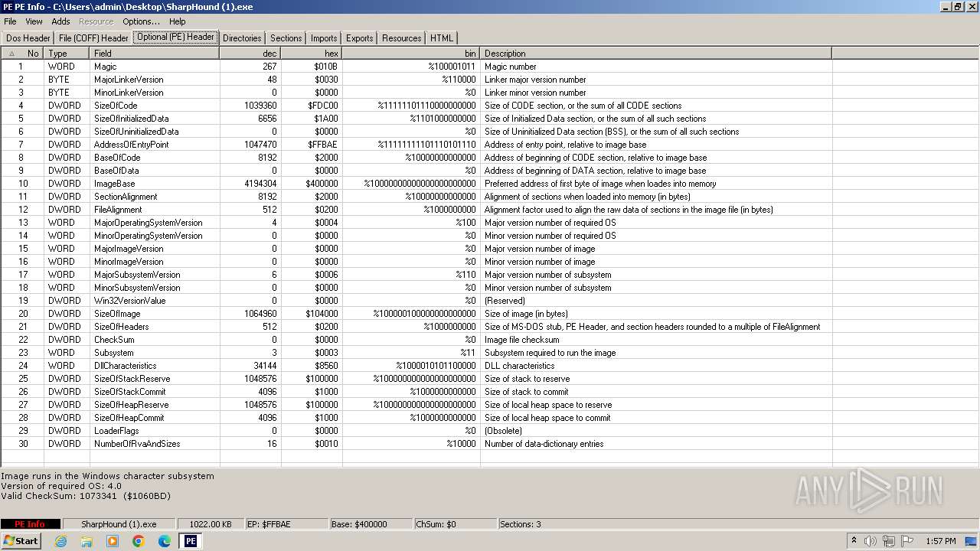Switch to the Dos Header tab
Image resolution: width=980 pixels, height=551 pixels.
click(28, 37)
